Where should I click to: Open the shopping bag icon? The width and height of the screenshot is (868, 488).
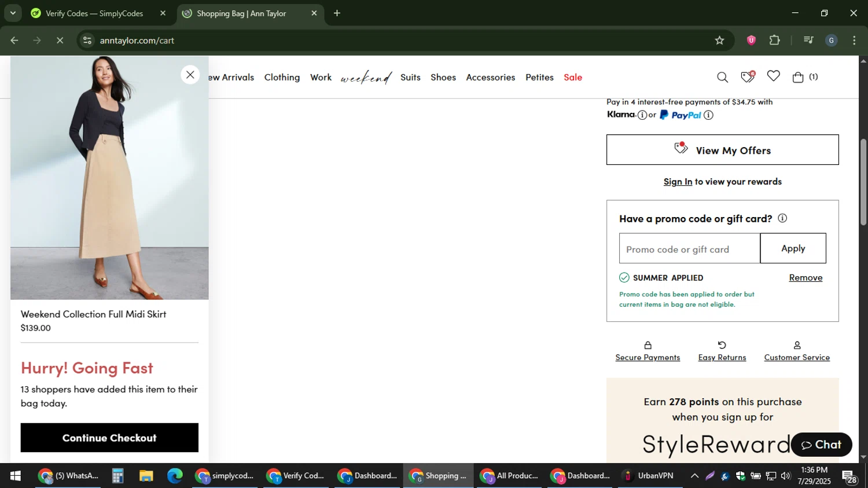click(798, 77)
